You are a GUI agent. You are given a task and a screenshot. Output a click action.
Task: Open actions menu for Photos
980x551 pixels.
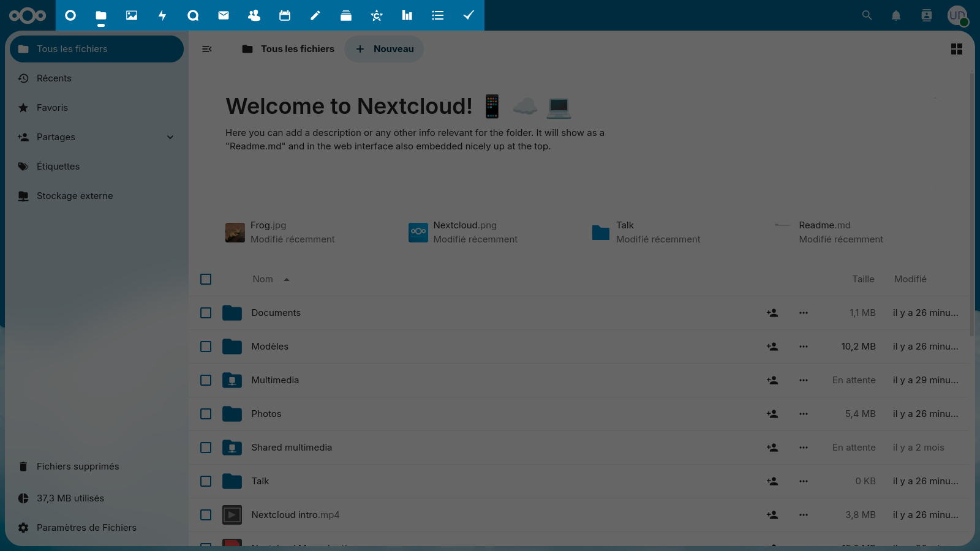(804, 414)
